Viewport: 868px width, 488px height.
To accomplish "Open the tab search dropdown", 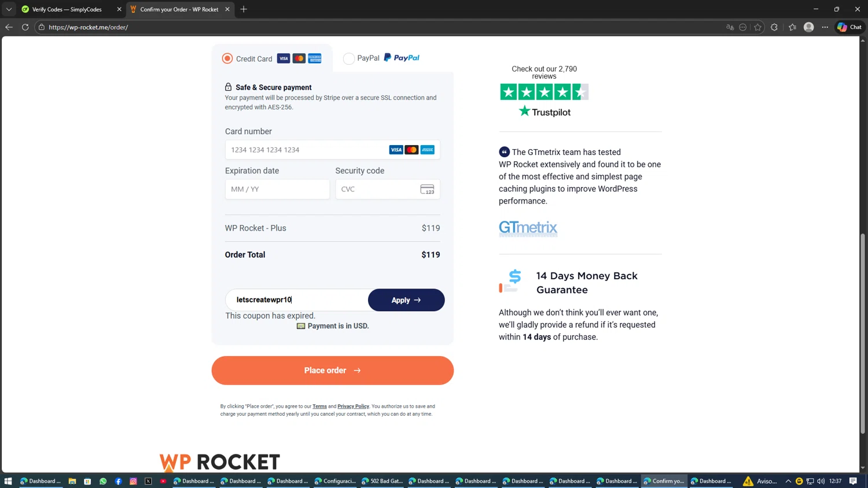I will point(9,9).
